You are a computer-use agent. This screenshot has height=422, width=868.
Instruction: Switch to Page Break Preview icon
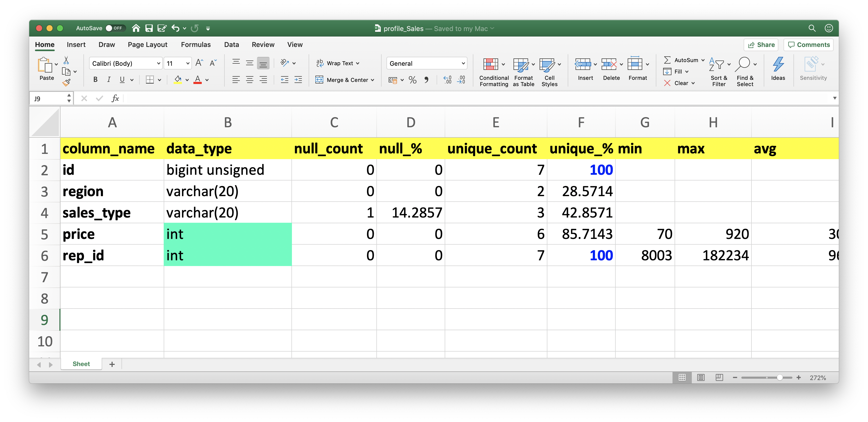(719, 377)
